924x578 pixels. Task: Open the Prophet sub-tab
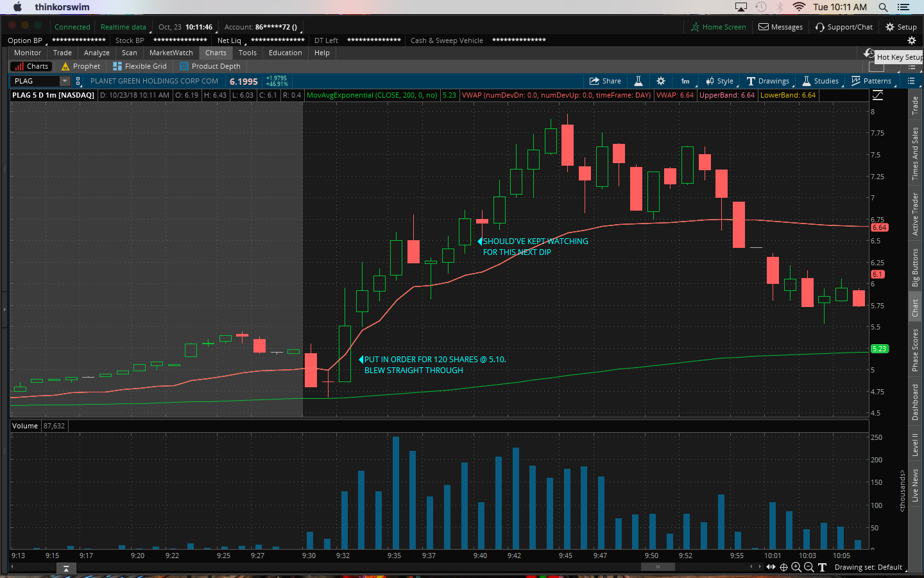(x=81, y=66)
